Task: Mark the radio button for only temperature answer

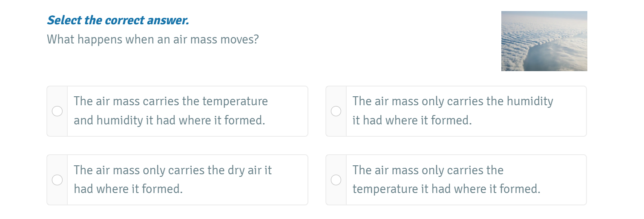Action: (336, 180)
